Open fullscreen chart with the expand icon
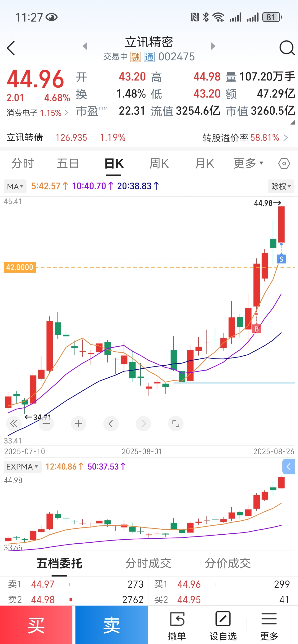Viewport: 298px width, 644px height. (x=176, y=424)
